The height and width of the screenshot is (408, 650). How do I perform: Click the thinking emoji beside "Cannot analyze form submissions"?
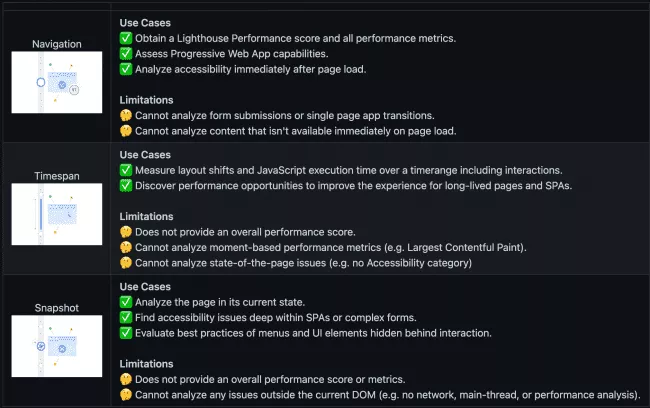[126, 116]
